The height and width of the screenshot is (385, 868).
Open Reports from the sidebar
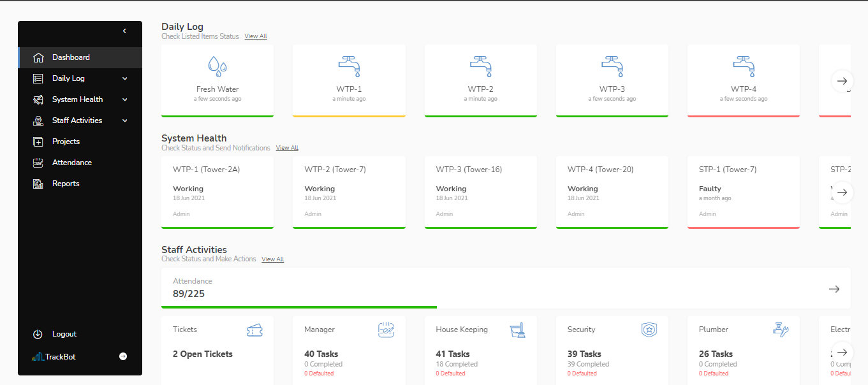[66, 184]
